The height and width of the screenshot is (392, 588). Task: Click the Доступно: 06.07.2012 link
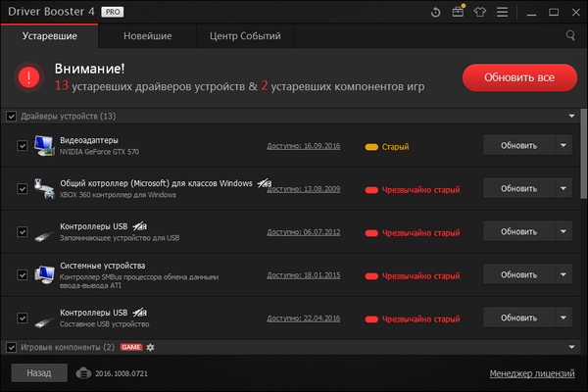coord(304,232)
